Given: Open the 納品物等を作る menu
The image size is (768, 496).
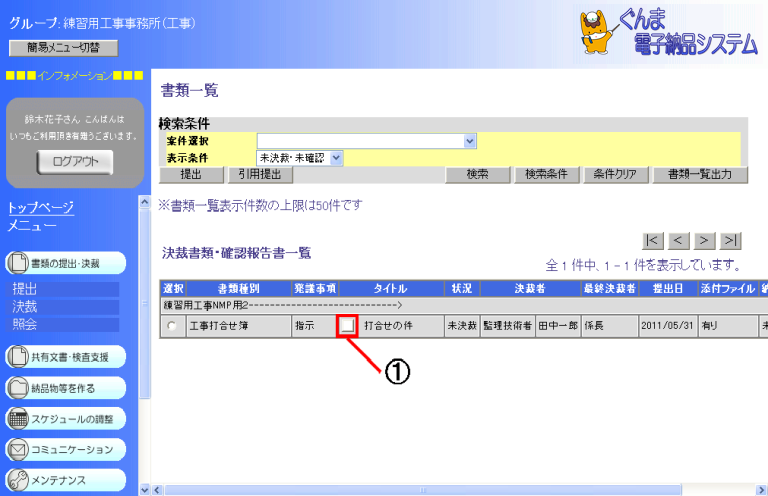Looking at the screenshot, I should pyautogui.click(x=66, y=388).
